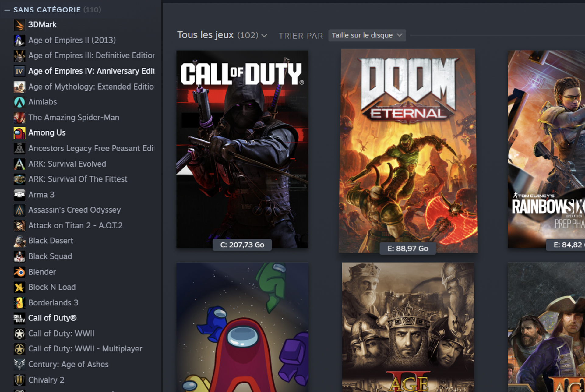The height and width of the screenshot is (392, 585).
Task: Click the Black Desert icon
Action: (19, 241)
